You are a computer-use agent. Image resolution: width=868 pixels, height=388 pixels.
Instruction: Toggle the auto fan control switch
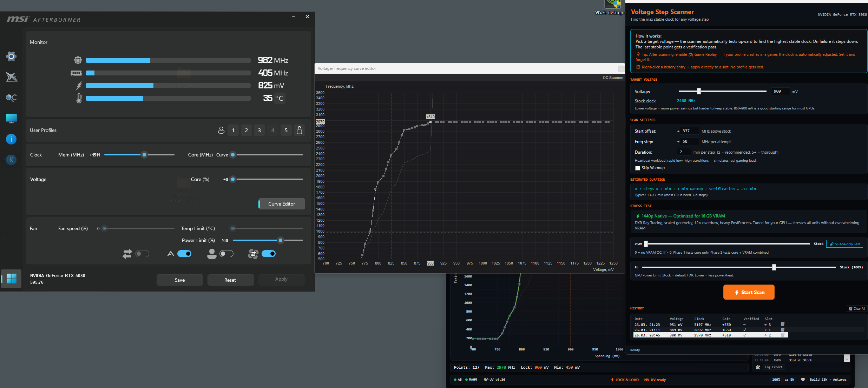pyautogui.click(x=184, y=254)
